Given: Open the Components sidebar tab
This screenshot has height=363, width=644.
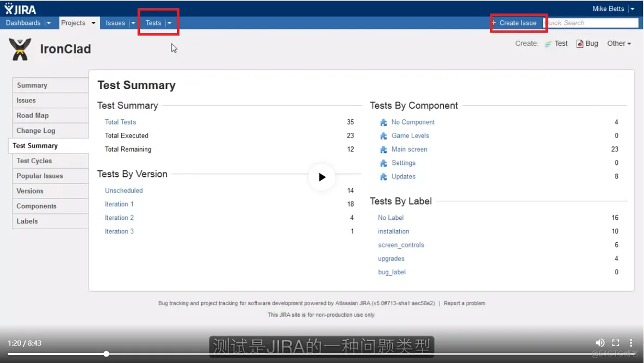Looking at the screenshot, I should [x=51, y=206].
